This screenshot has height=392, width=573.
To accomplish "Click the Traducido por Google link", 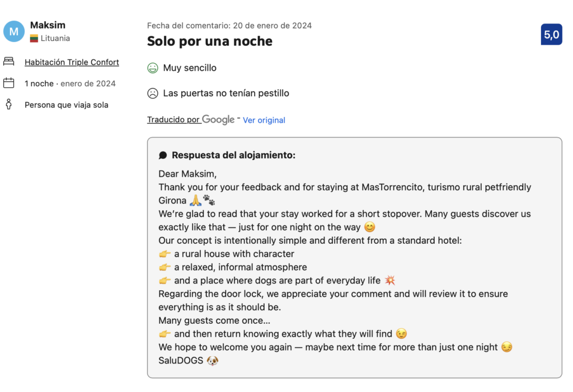I will [190, 120].
